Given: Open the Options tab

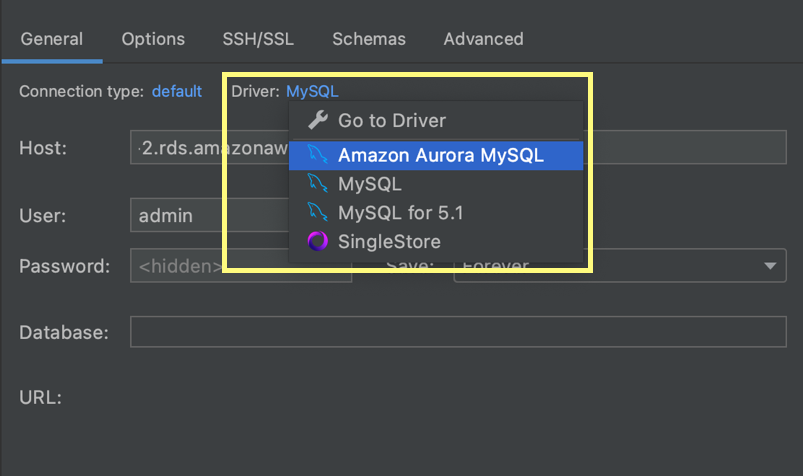Looking at the screenshot, I should point(153,39).
